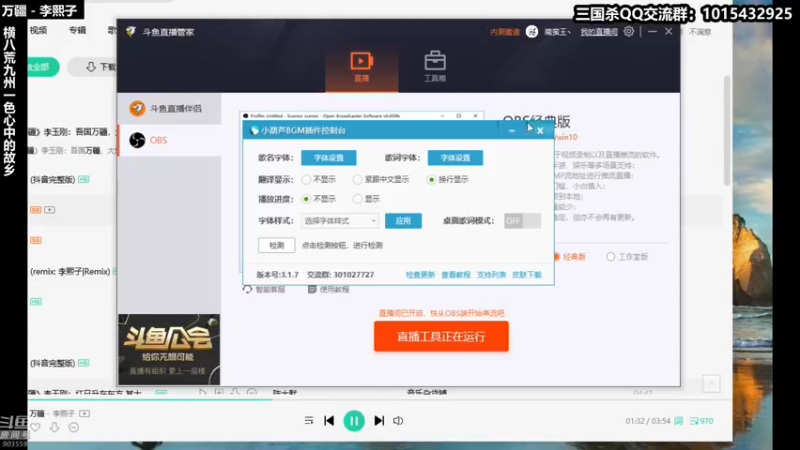
Task: Click the music player's vertical scrollbar
Action: pos(727,130)
